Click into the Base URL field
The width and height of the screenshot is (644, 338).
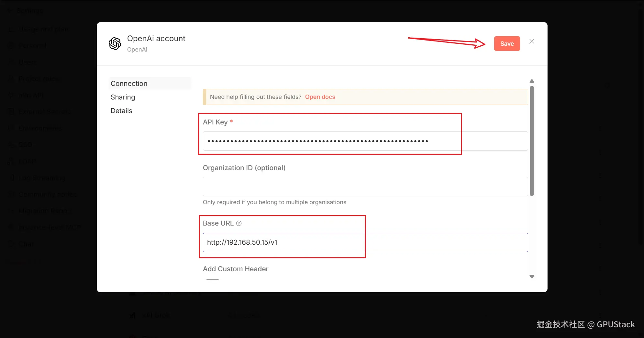click(365, 242)
